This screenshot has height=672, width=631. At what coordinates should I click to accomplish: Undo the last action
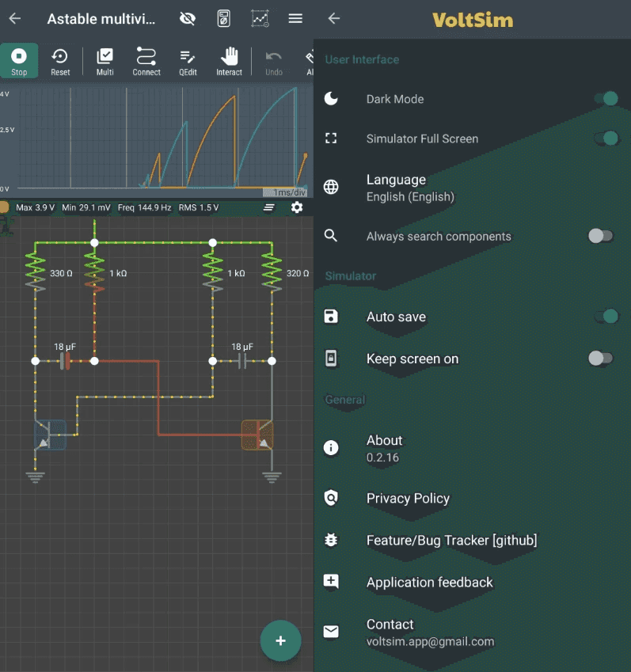(273, 62)
